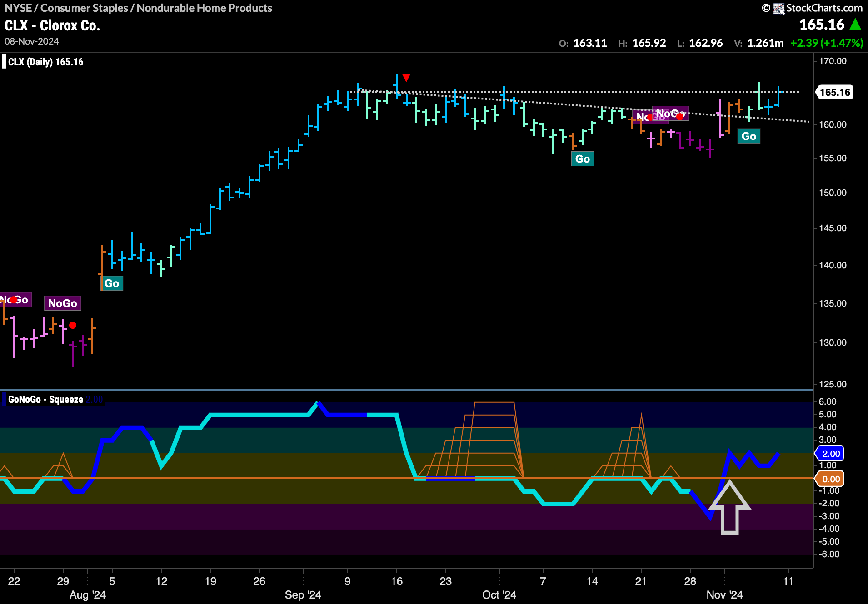Click the GoNoGo - Squeeze panel label
The height and width of the screenshot is (604, 868).
(45, 400)
